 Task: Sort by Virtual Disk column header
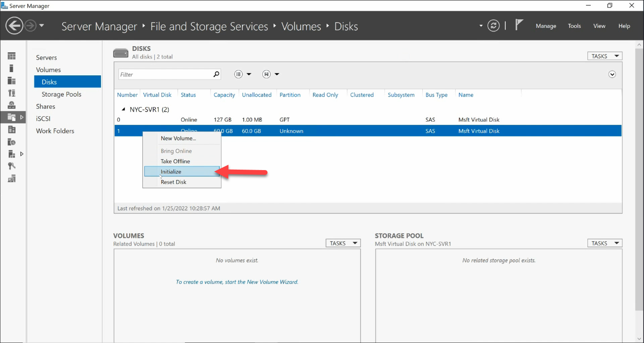[x=158, y=95]
